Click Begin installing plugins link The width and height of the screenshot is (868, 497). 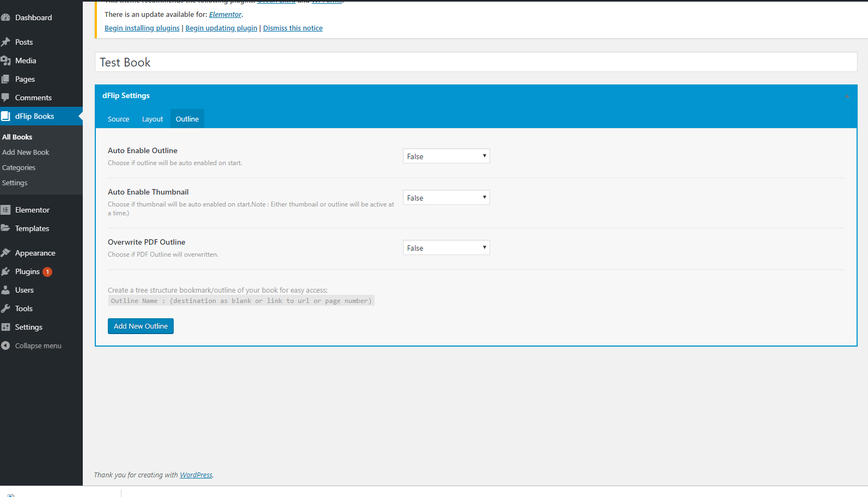(x=142, y=28)
